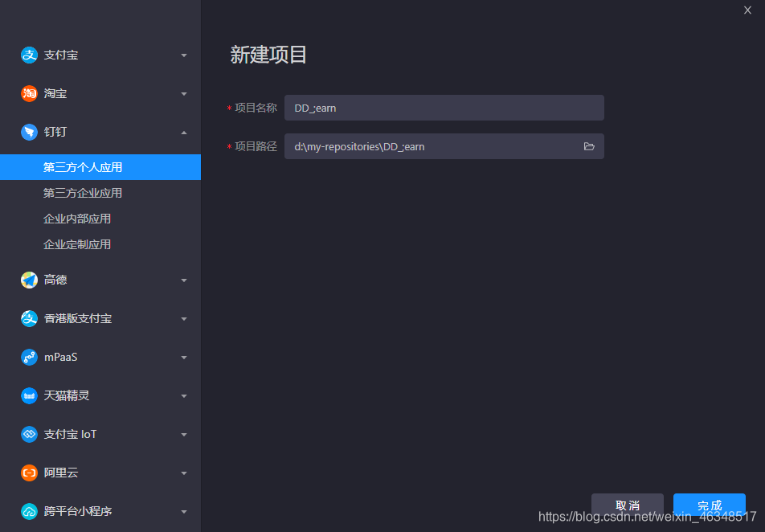Select the 钉钉 platform icon
This screenshot has height=532, width=765.
28,132
